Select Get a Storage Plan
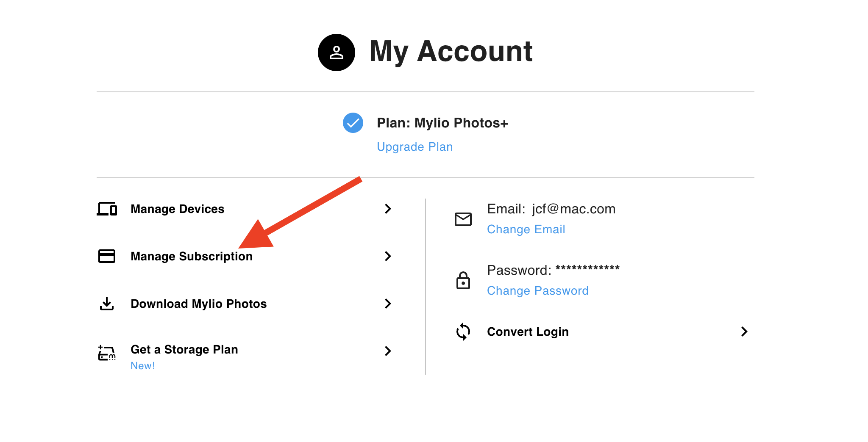The image size is (868, 442). pos(184,350)
